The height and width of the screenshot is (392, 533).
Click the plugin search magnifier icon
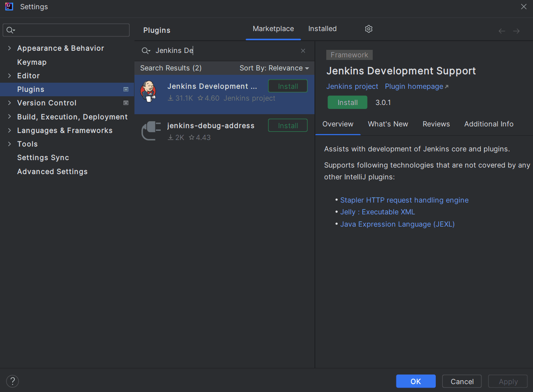(x=145, y=51)
